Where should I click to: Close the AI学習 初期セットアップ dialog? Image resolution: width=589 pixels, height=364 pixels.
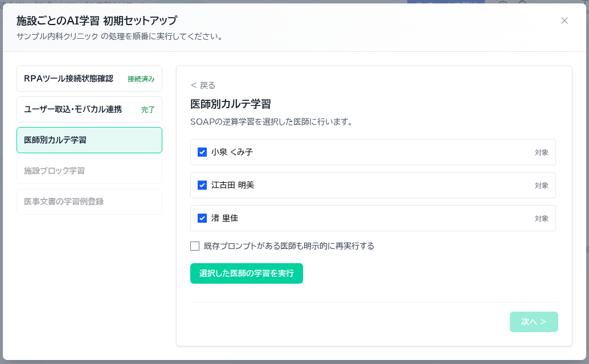(x=564, y=21)
